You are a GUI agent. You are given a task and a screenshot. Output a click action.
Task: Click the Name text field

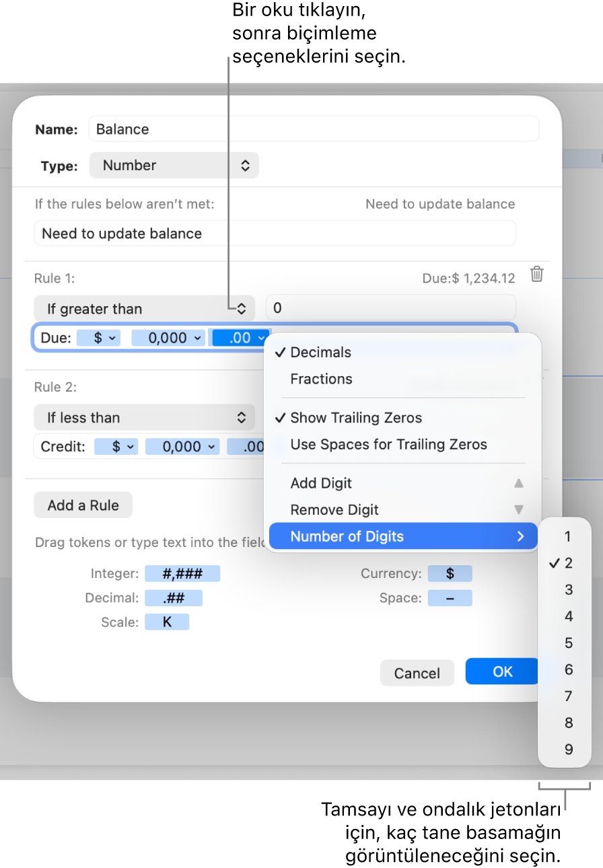click(x=314, y=129)
